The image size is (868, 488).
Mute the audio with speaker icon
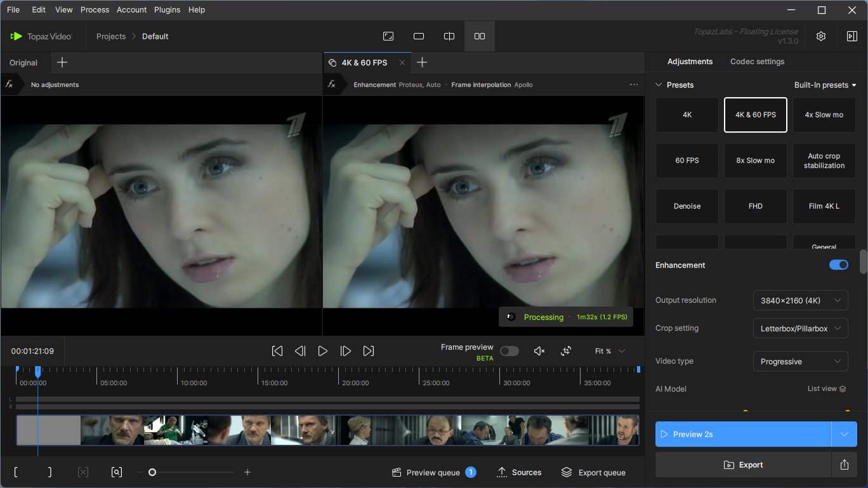pos(539,351)
